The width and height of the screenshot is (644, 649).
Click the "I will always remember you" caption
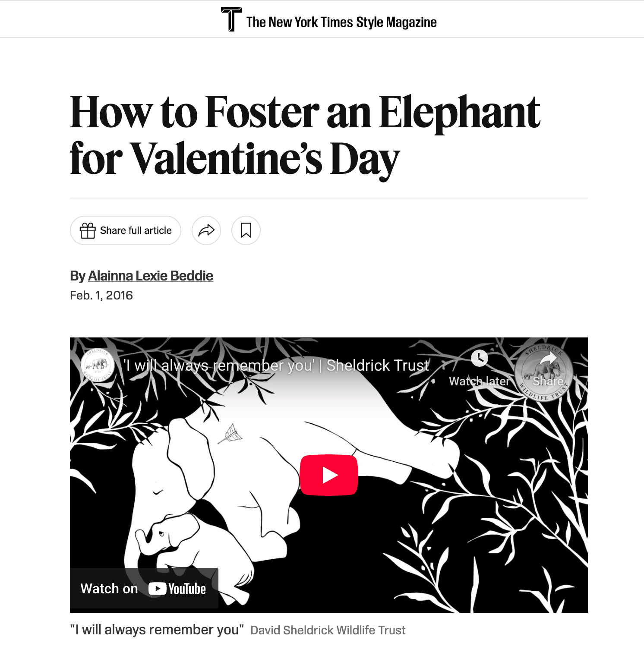[x=157, y=630]
